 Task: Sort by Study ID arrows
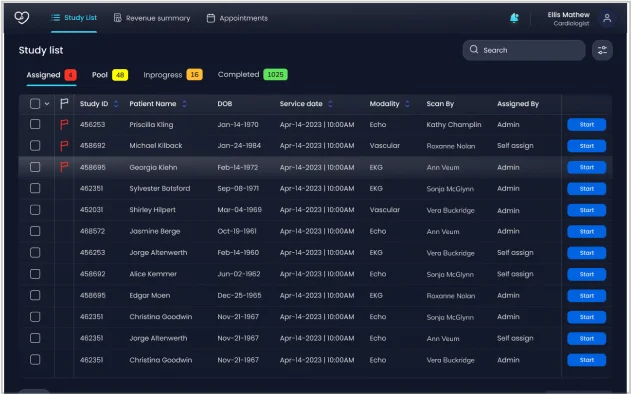(x=116, y=104)
